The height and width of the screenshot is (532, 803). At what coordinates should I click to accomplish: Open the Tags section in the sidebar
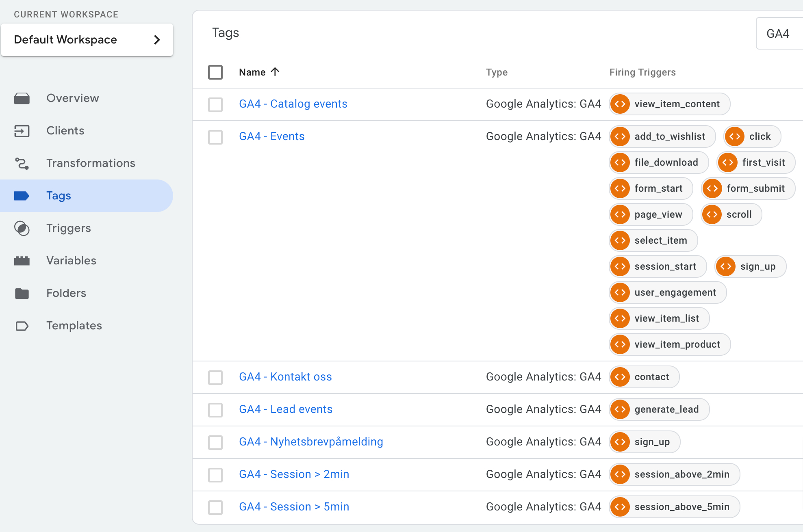pos(59,196)
